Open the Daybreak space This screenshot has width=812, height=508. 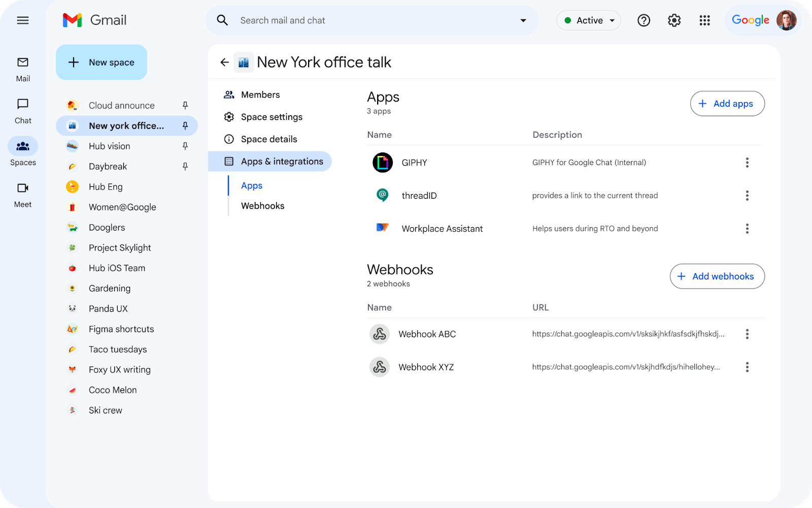point(127,166)
